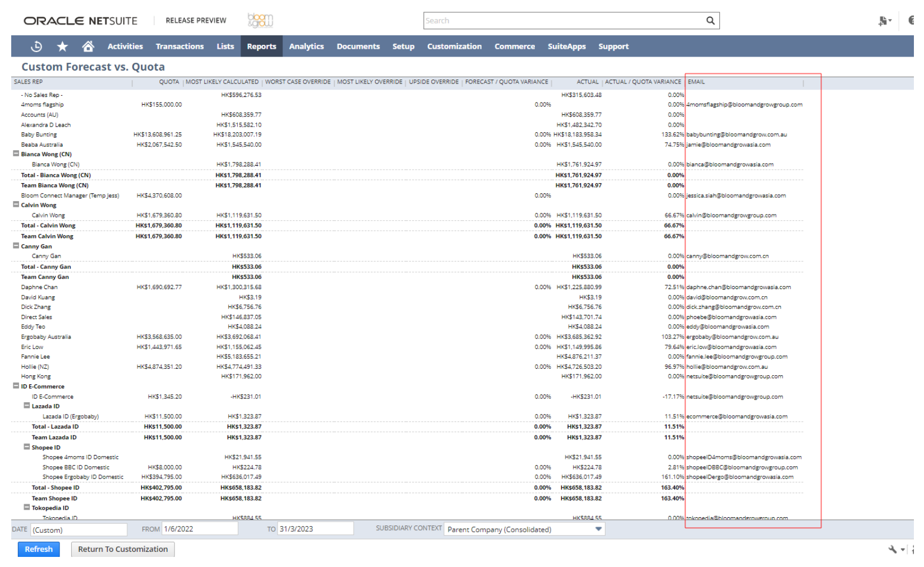Screen dimensions: 924x567
Task: Click the RELEASE PREVIEW label
Action: [x=196, y=21]
